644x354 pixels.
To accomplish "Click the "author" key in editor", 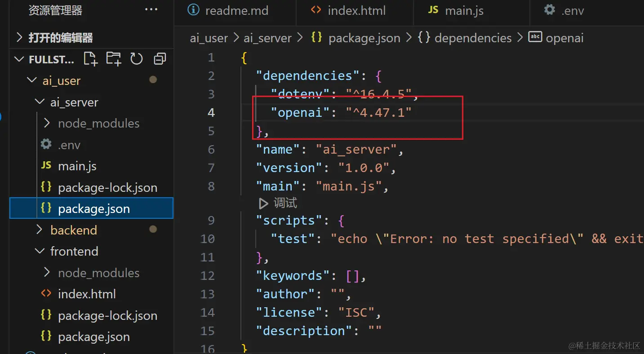I will [285, 294].
